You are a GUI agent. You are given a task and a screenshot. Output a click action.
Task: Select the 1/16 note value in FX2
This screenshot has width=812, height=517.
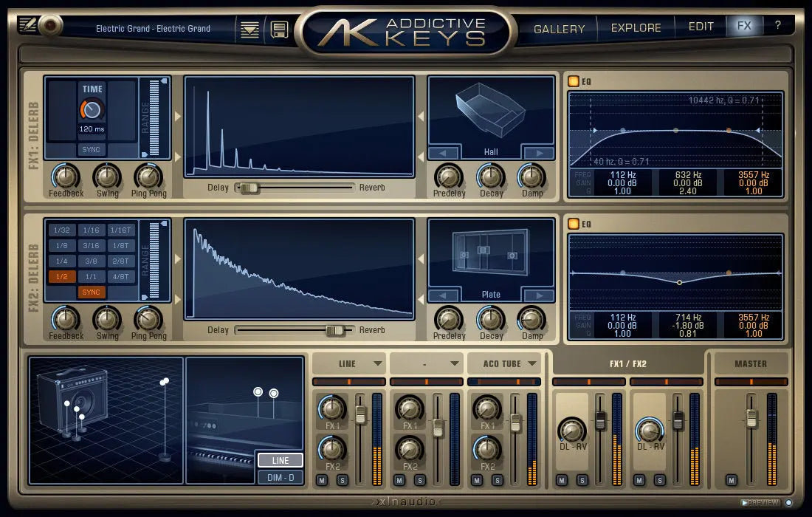90,230
